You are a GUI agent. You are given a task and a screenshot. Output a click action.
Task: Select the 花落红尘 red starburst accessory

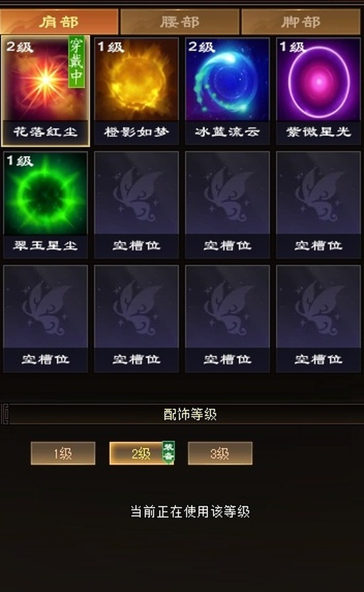click(x=45, y=91)
